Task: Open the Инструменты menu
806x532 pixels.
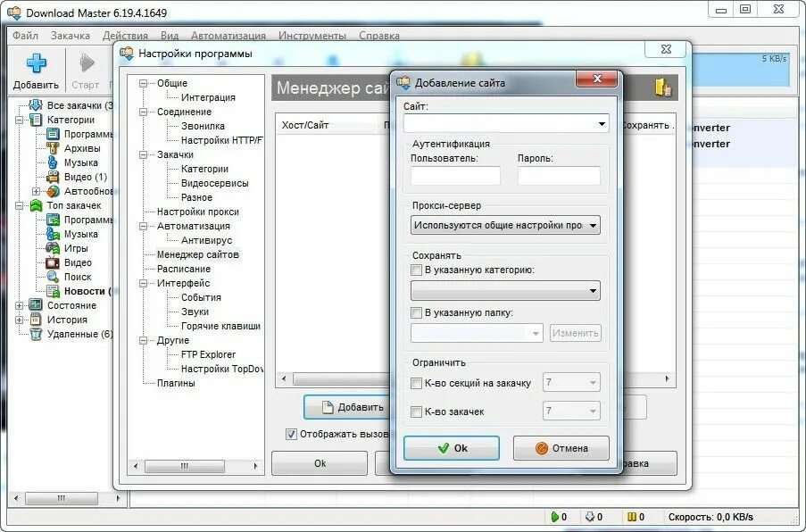Action: tap(312, 36)
